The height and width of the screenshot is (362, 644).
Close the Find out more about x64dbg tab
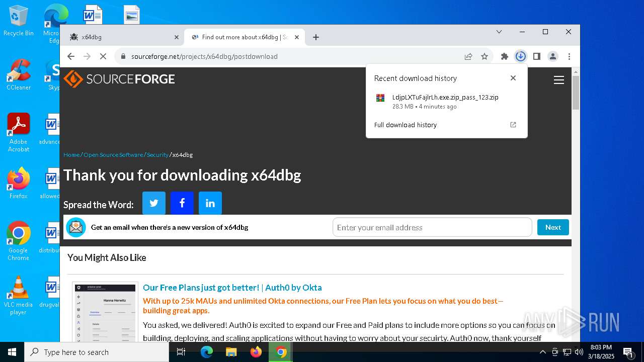click(x=297, y=37)
